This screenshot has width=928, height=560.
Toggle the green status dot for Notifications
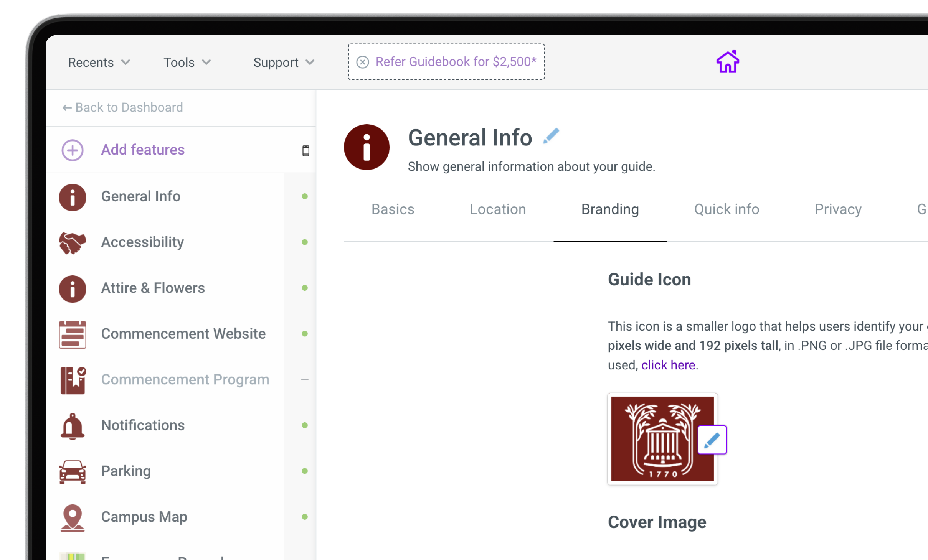pos(305,425)
